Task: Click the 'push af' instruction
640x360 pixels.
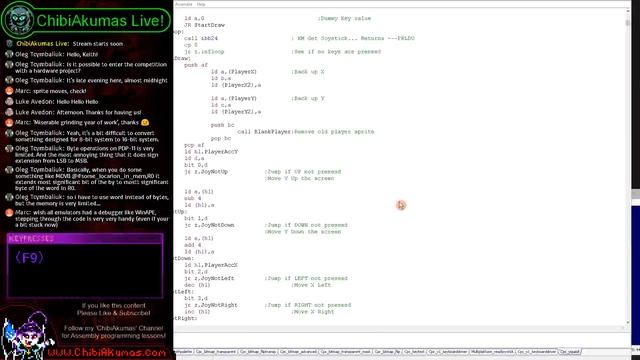Action: tap(196, 65)
